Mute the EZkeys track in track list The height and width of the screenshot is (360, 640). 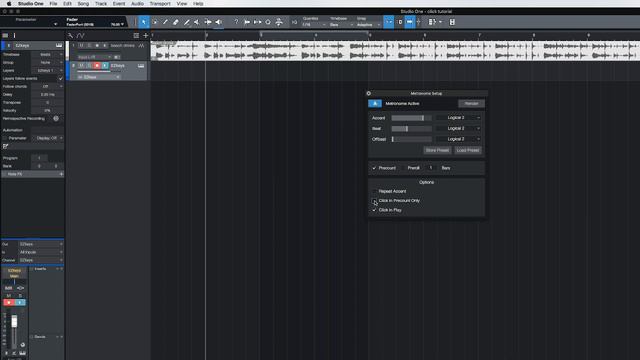tap(81, 65)
